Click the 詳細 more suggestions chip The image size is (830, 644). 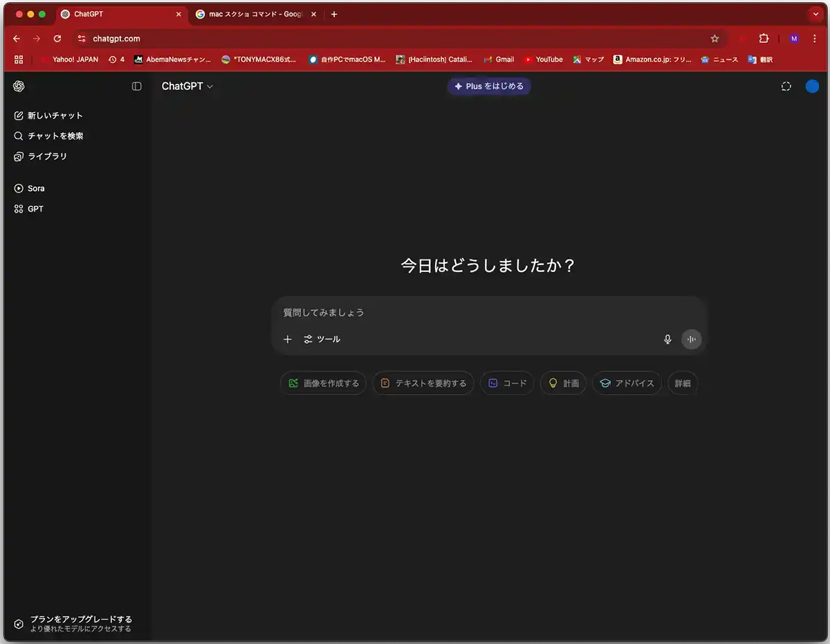tap(683, 383)
